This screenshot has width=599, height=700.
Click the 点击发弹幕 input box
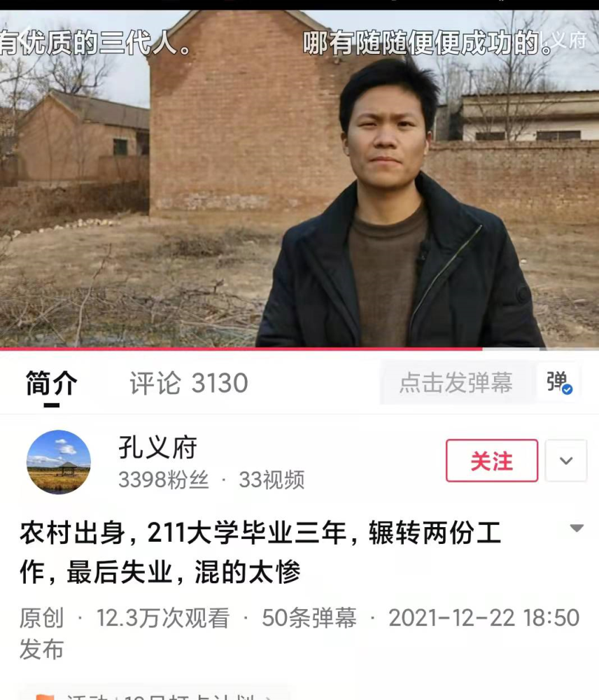point(457,383)
